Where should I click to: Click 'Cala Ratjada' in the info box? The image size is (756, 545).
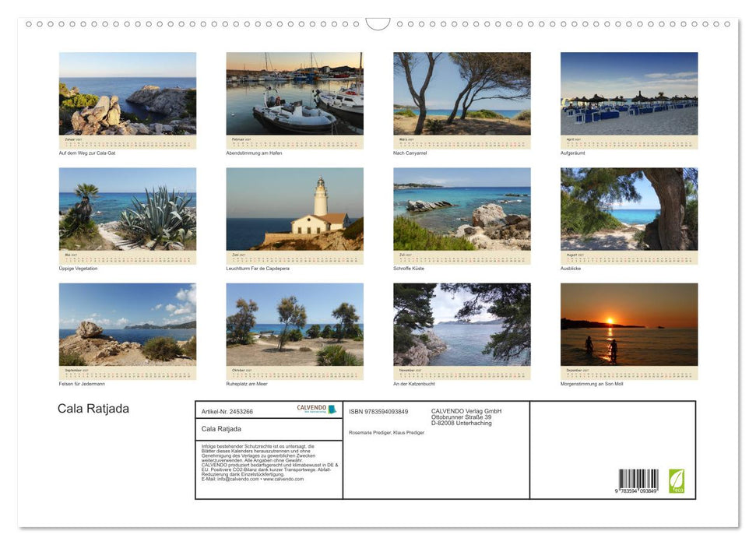tap(221, 429)
